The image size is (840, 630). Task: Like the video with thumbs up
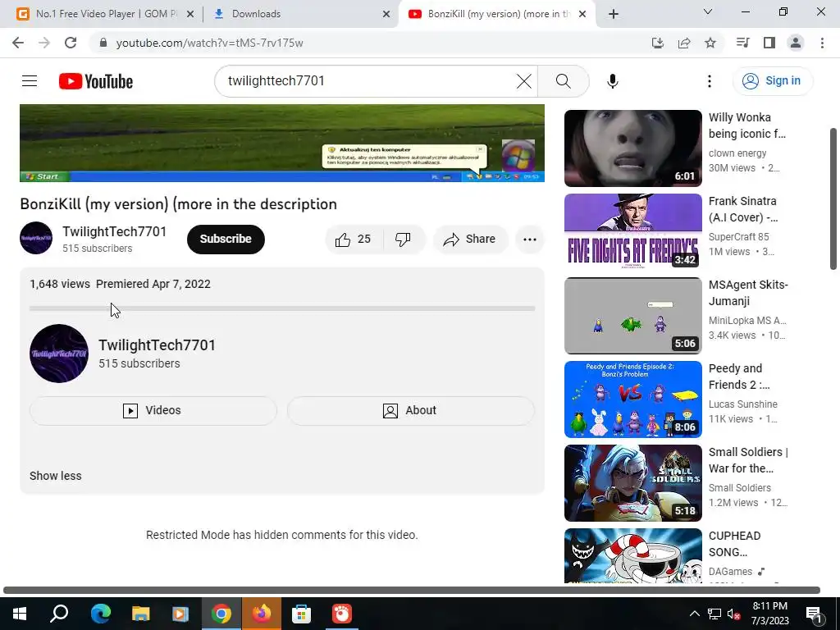point(354,239)
